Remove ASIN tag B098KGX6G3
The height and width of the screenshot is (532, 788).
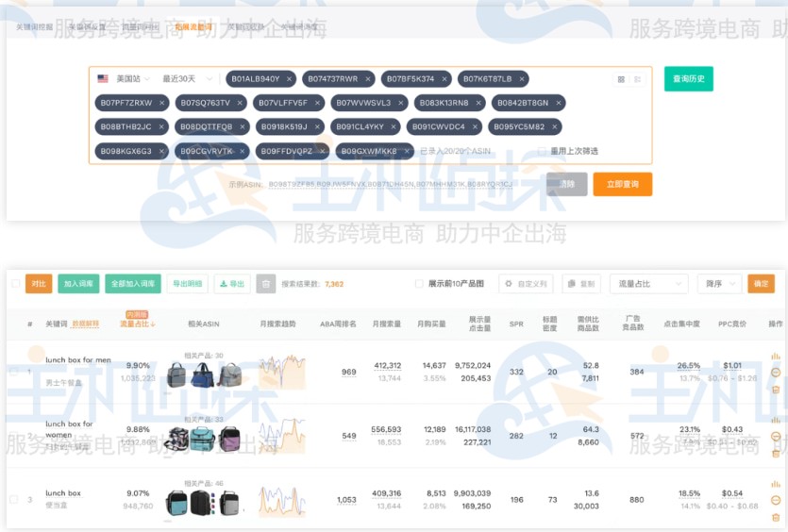[x=161, y=151]
